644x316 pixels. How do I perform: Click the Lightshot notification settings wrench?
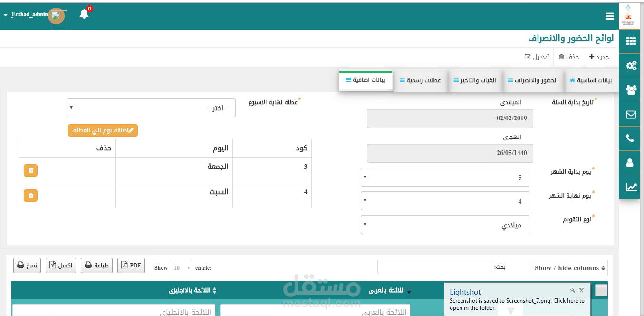[573, 290]
